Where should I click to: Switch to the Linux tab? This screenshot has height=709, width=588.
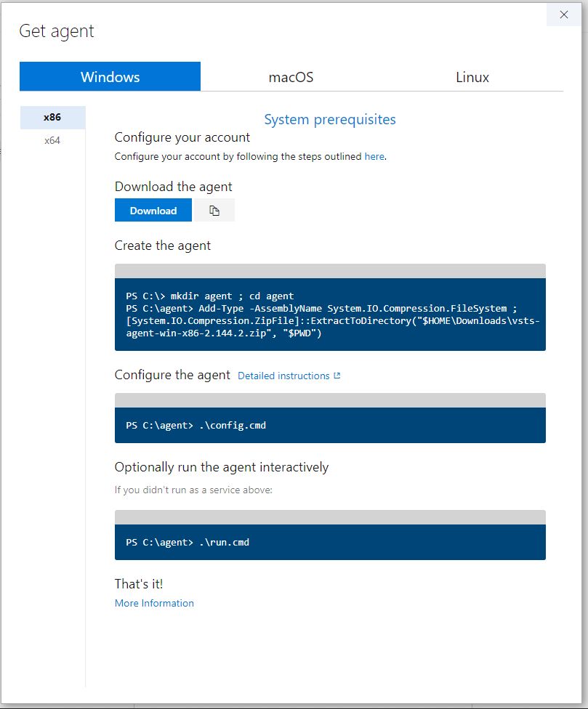[x=472, y=77]
